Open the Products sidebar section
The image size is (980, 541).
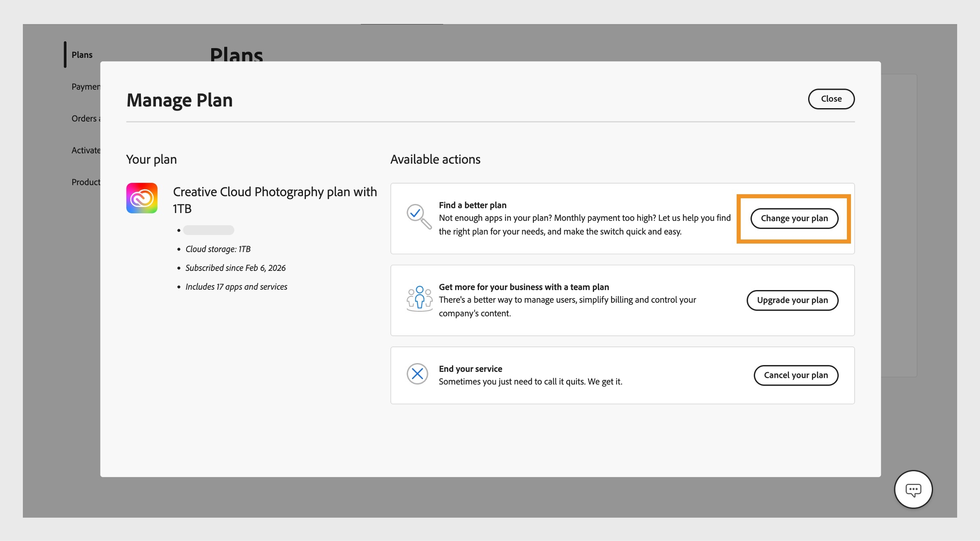click(86, 182)
